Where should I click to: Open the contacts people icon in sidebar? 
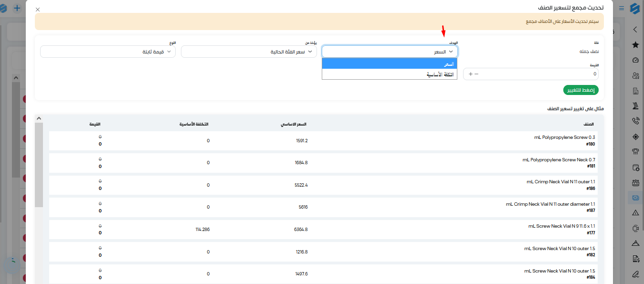pyautogui.click(x=635, y=75)
